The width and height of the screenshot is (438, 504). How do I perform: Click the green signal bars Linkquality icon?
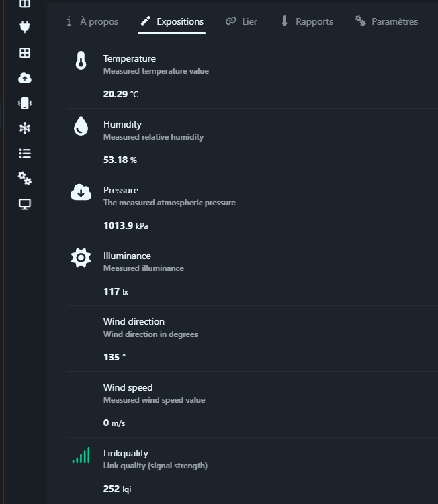point(81,456)
